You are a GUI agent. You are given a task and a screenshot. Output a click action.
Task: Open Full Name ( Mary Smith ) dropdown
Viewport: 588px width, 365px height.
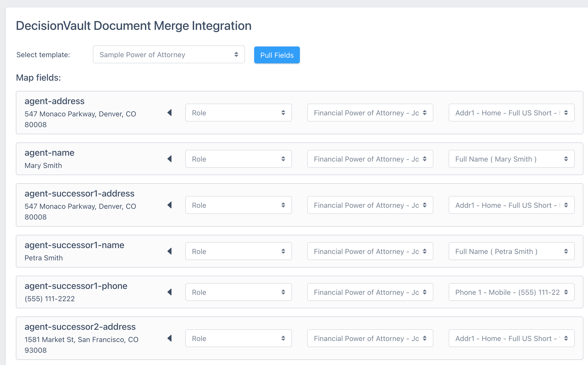pos(511,159)
